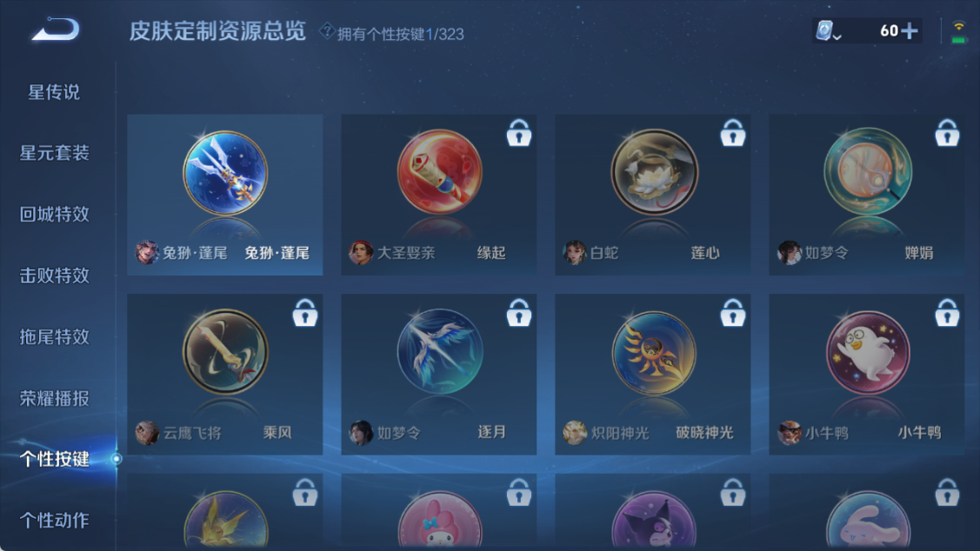Expand the currency dropdown chevron
The image size is (980, 551).
[x=837, y=37]
